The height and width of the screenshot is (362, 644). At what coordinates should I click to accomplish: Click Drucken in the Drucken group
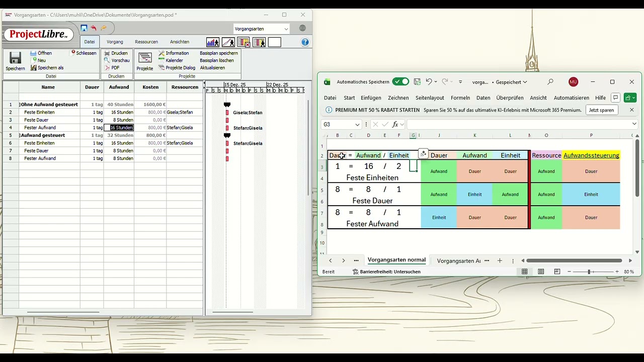pyautogui.click(x=116, y=53)
